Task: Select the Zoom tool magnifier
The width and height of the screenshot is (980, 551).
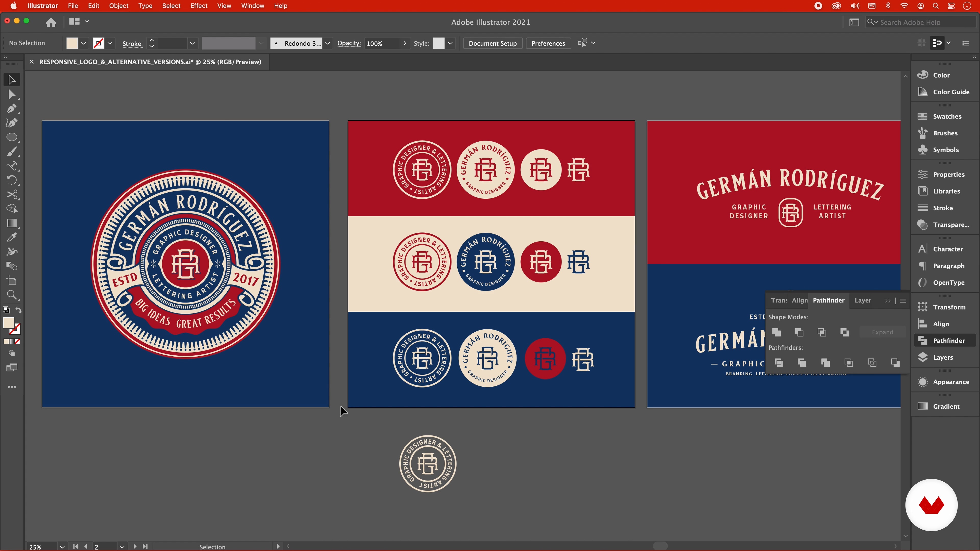Action: coord(12,295)
